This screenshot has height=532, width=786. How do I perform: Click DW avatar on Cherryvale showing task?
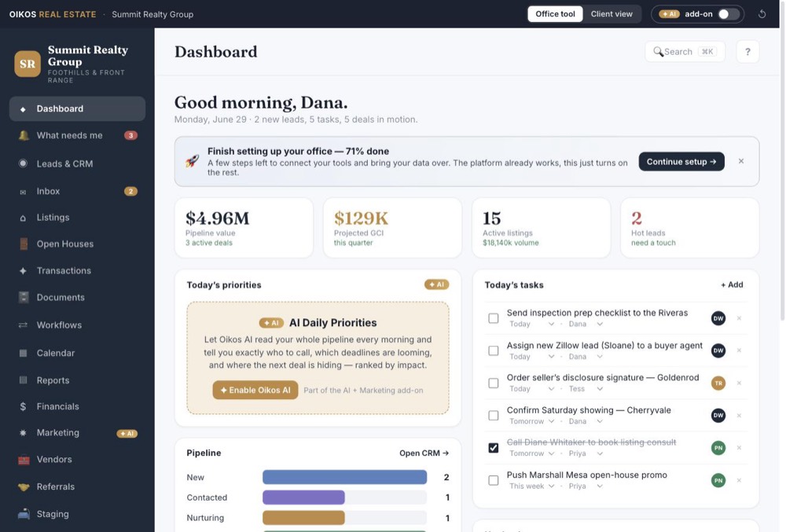[x=718, y=415]
